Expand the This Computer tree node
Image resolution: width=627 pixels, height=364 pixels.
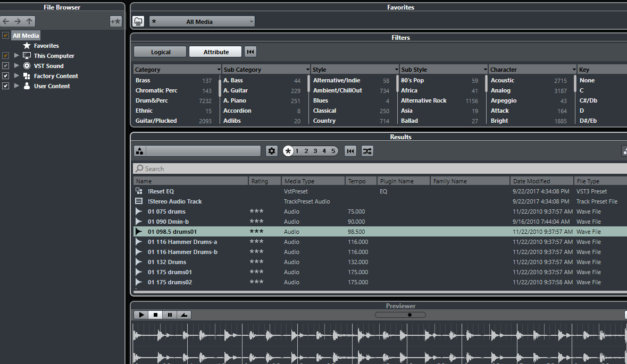16,56
